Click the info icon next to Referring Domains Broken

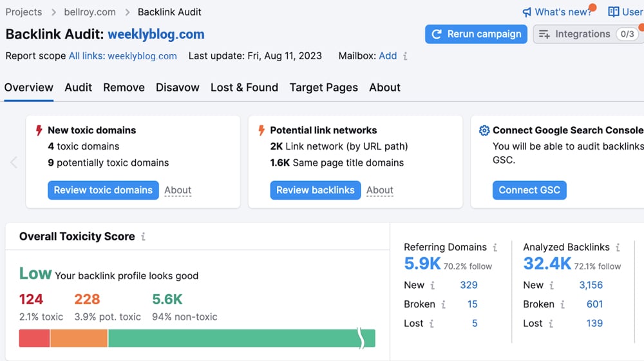pyautogui.click(x=443, y=304)
